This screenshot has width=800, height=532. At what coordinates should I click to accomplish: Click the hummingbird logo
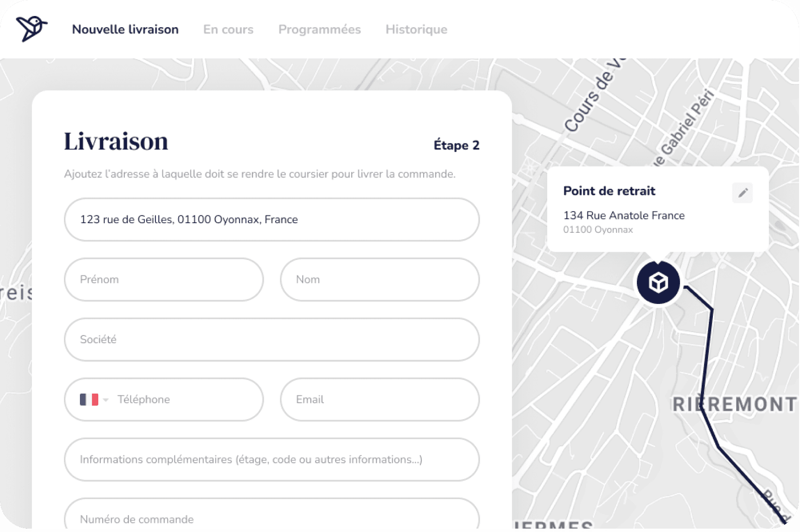pos(31,29)
